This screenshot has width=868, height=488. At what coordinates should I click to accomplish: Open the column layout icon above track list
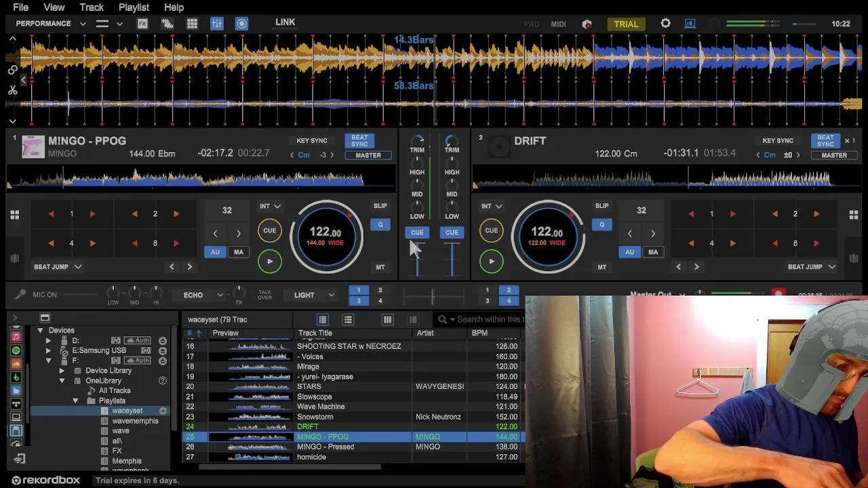(387, 319)
